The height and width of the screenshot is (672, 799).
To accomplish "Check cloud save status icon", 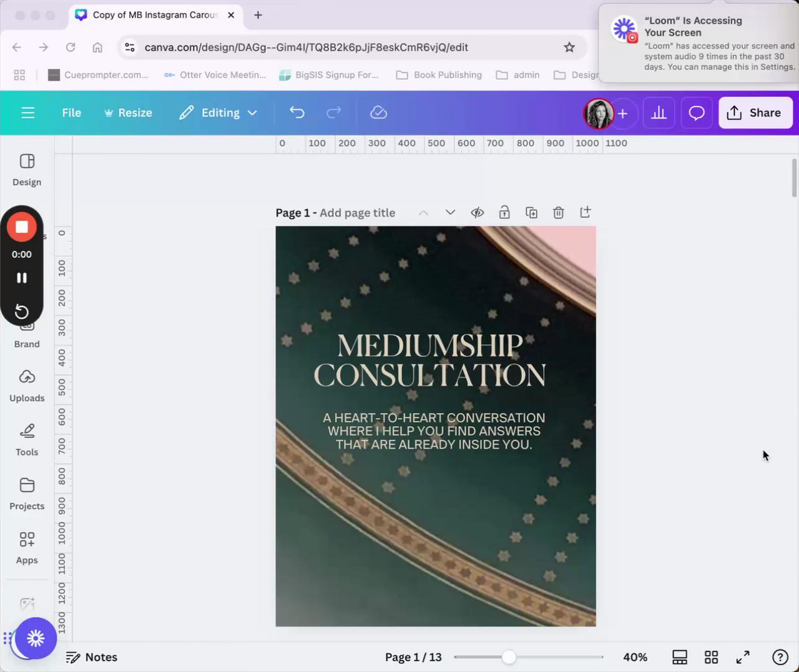I will (378, 113).
